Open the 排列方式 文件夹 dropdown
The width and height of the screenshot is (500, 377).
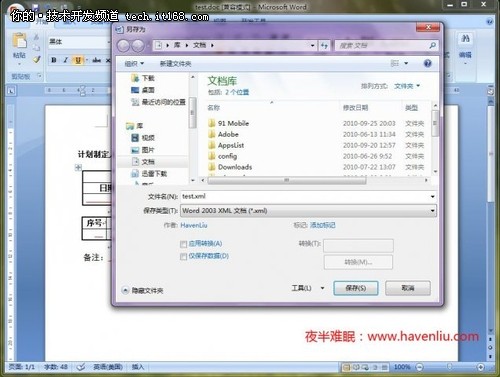407,86
